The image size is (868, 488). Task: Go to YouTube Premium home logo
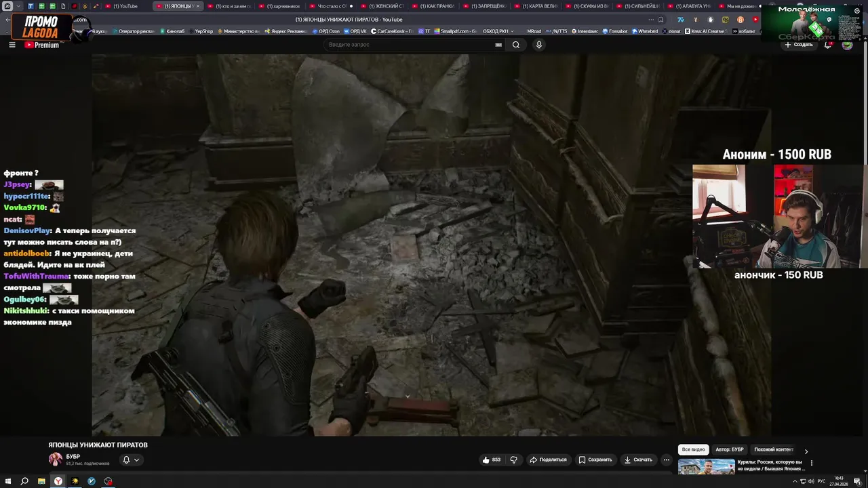pos(42,45)
